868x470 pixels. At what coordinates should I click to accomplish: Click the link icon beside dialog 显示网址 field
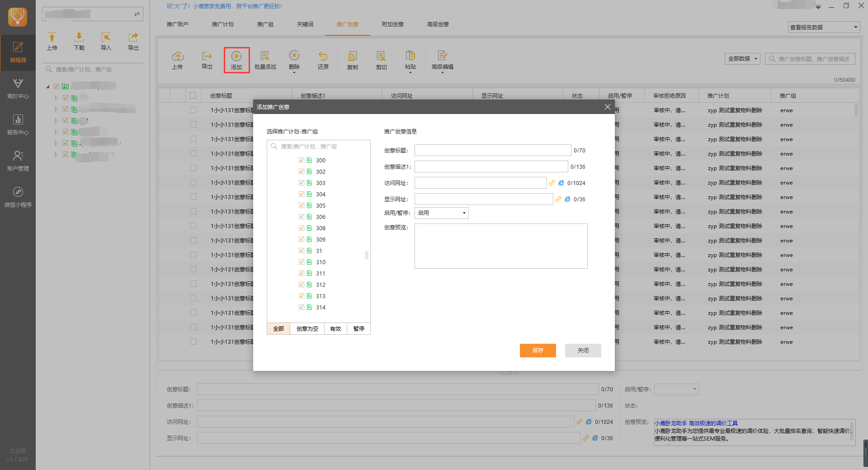[x=558, y=199]
